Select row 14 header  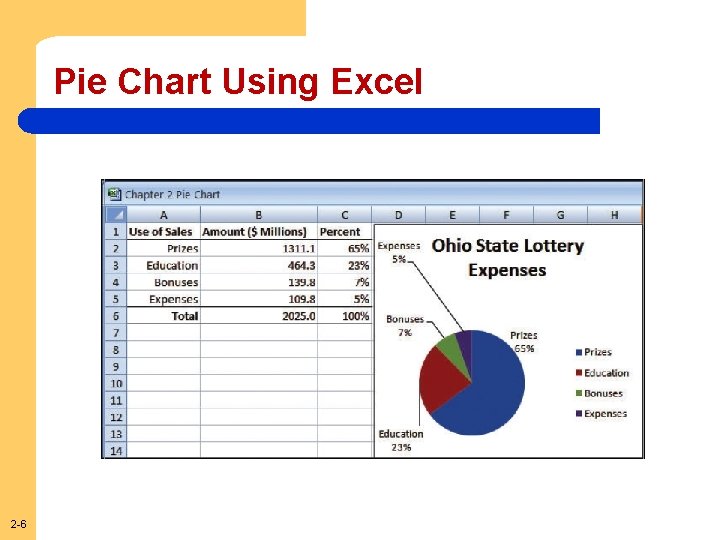[116, 450]
